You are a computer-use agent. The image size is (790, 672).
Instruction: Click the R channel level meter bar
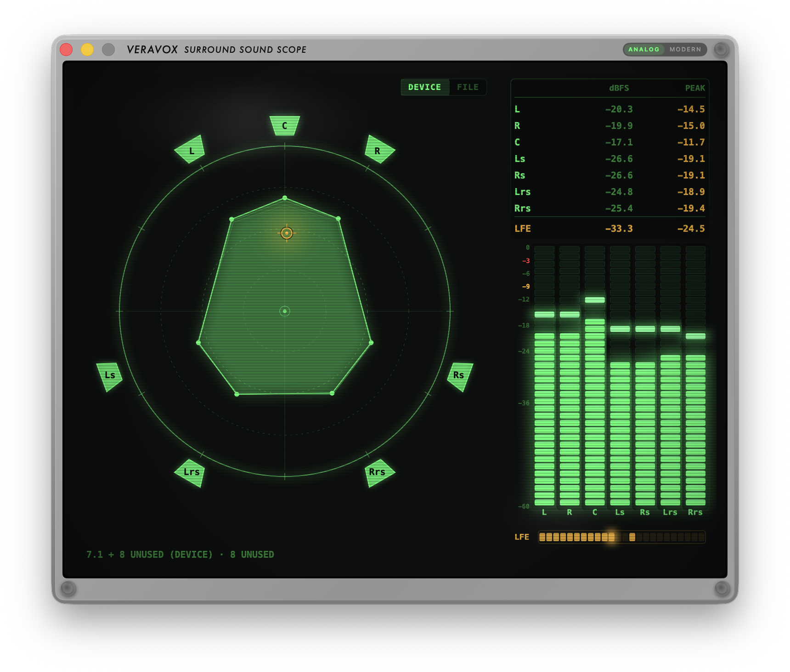tap(570, 376)
